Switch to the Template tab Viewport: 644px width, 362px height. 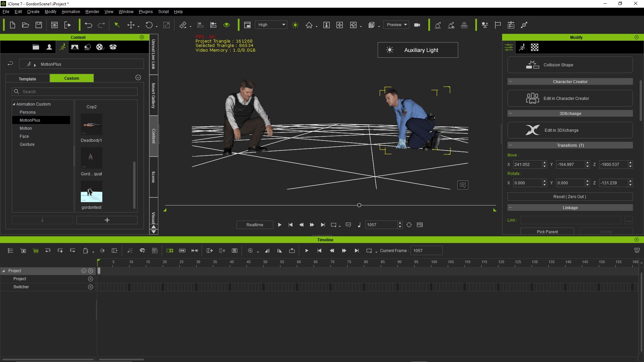(28, 79)
